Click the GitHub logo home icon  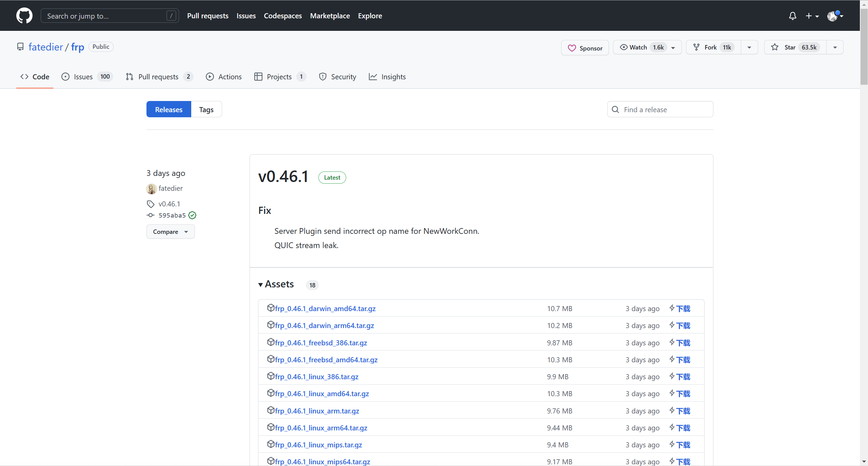click(24, 16)
